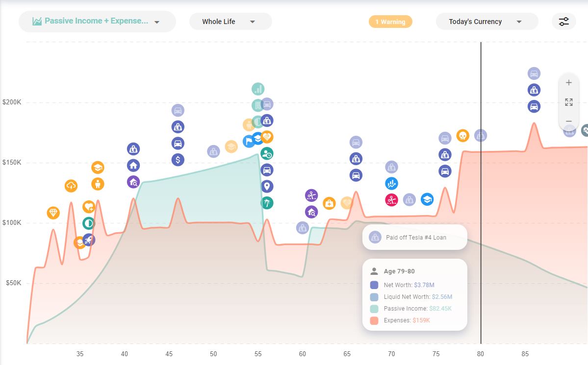Click the location pin milestone icon

point(267,186)
